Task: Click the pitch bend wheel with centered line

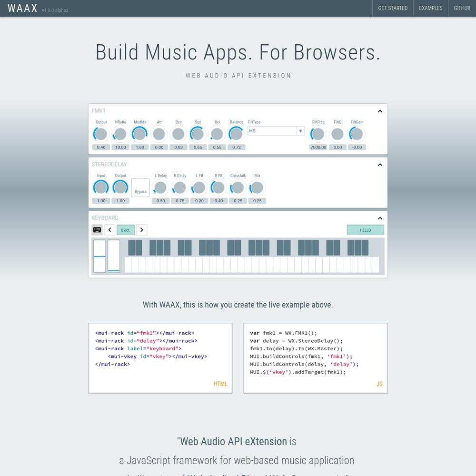Action: coord(99,256)
